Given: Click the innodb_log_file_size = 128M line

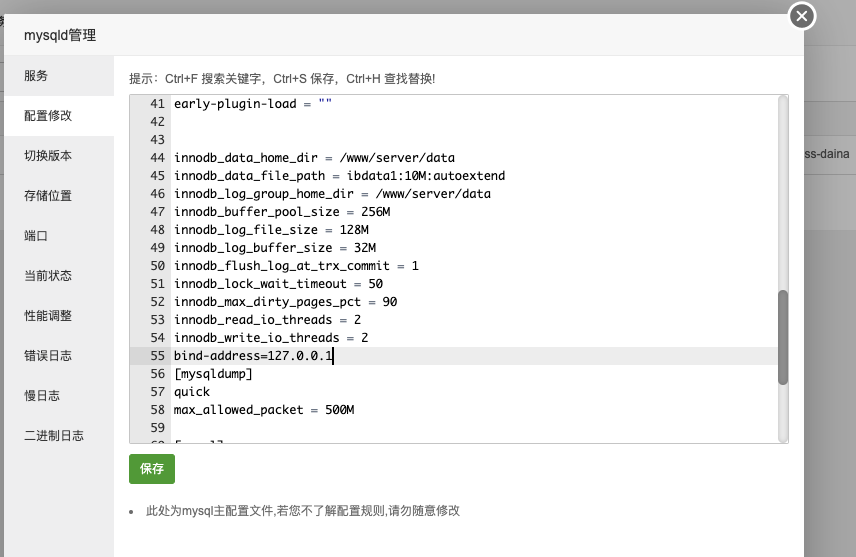Looking at the screenshot, I should [x=271, y=230].
